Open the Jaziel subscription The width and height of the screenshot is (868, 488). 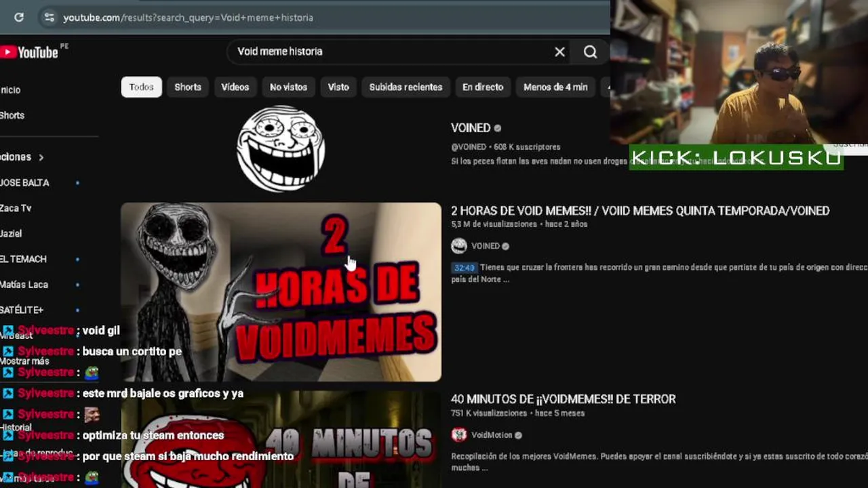(x=11, y=233)
